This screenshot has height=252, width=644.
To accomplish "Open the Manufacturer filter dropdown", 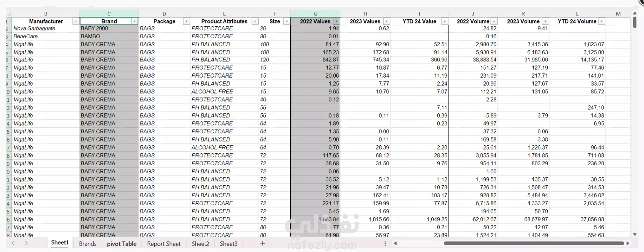I will click(75, 21).
